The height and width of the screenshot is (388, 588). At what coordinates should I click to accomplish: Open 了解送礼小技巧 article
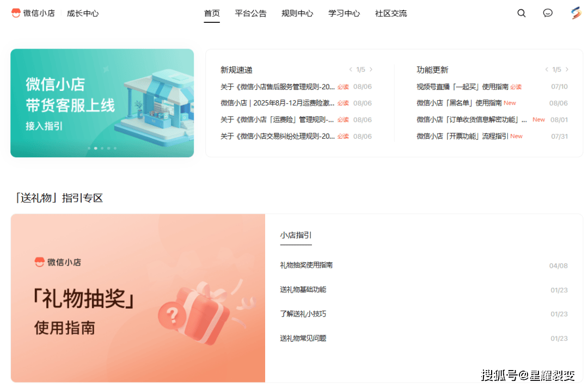303,314
